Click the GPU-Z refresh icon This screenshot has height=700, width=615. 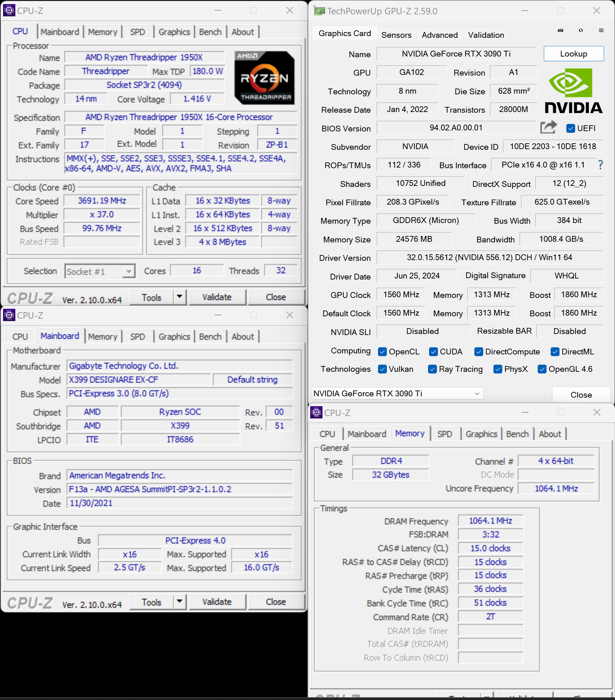pos(581,31)
